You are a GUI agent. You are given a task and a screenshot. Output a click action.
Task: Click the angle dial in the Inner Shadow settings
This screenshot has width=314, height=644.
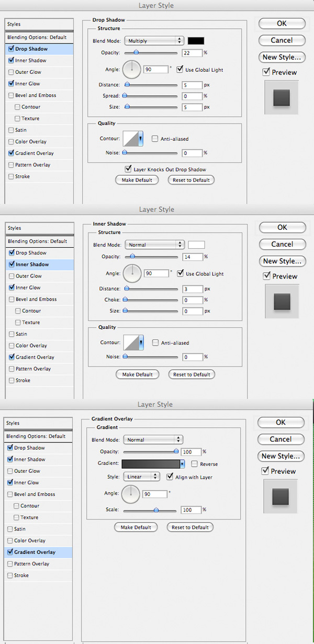tap(132, 273)
